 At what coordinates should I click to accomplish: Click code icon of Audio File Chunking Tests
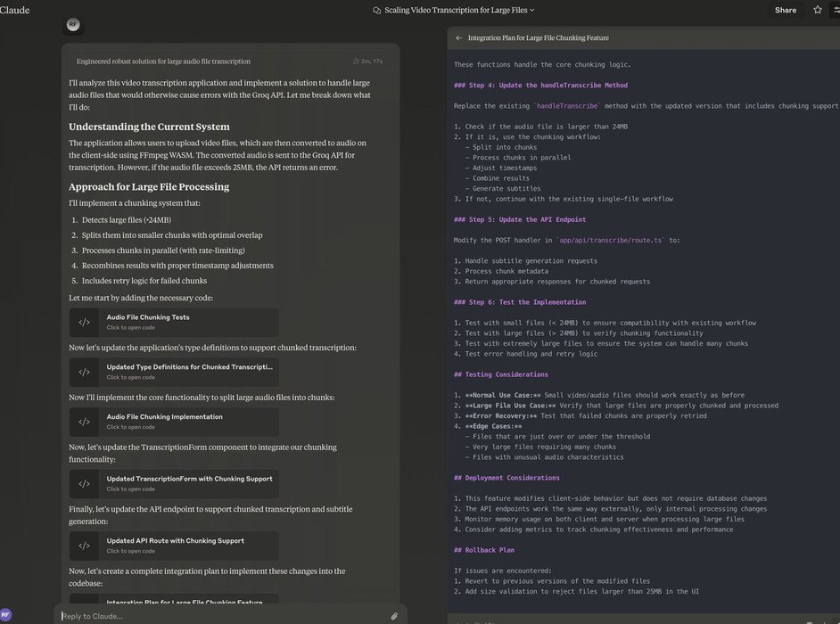[84, 323]
